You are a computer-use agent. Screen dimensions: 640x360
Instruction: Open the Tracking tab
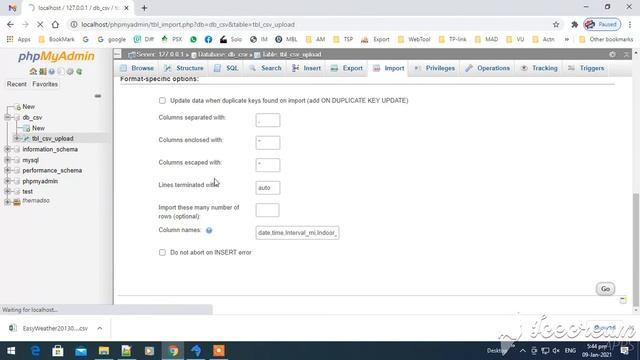tap(539, 68)
